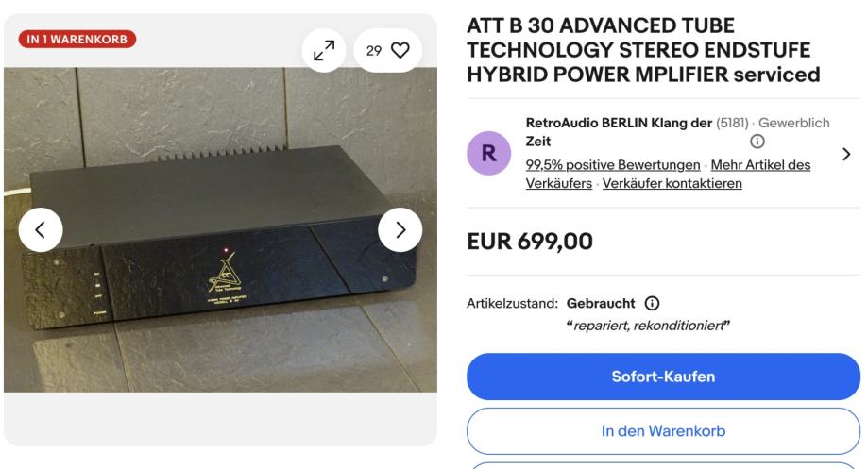Click the amplifier product photo

[220, 229]
